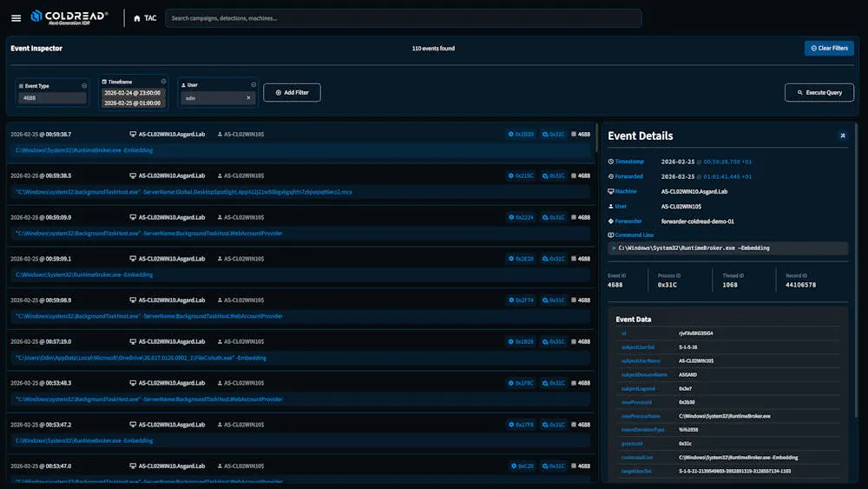Go to the TAC home link

tap(145, 18)
